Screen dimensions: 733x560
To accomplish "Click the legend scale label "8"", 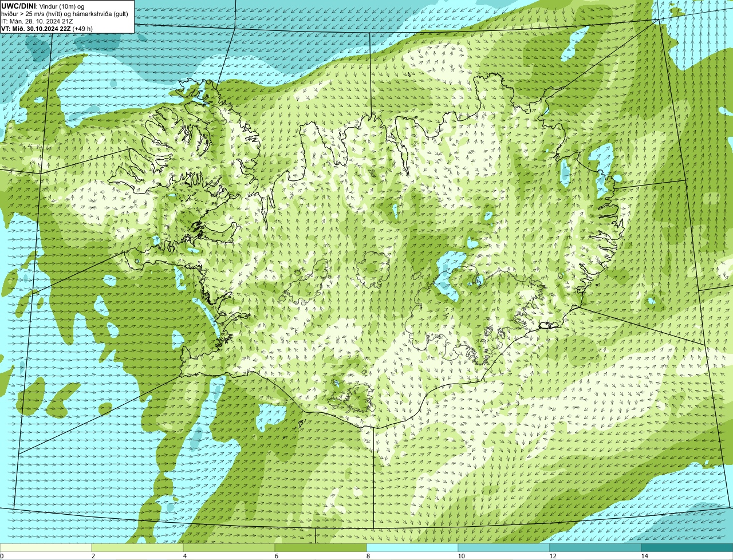I will [368, 556].
